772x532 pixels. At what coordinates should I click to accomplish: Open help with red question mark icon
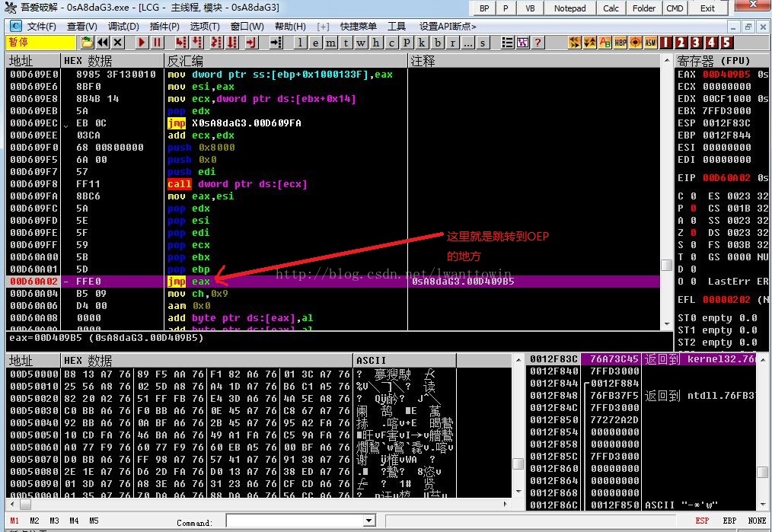coord(538,43)
